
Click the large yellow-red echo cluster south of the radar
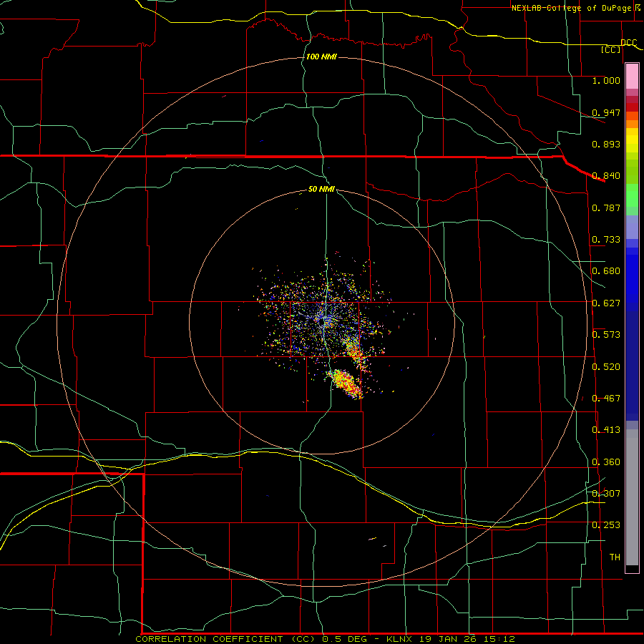(x=346, y=384)
